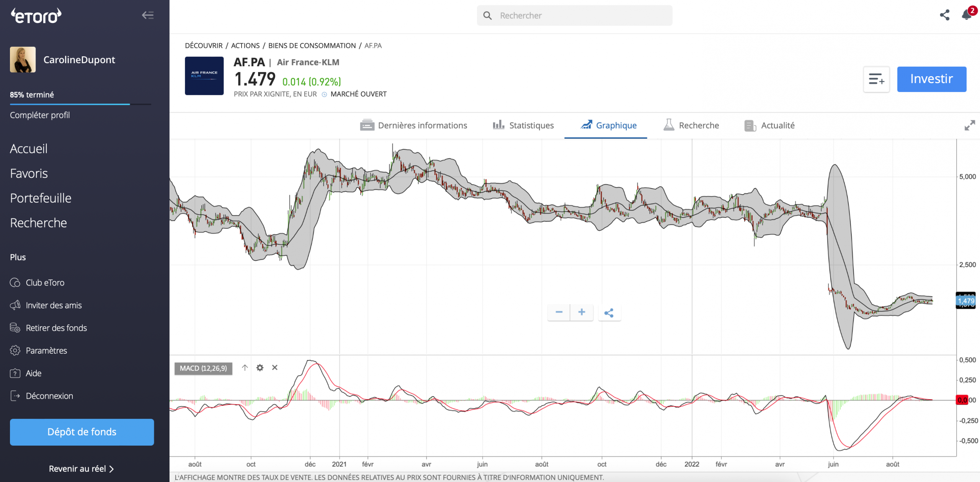
Task: Click the 1,479 current price marker
Action: click(x=966, y=301)
